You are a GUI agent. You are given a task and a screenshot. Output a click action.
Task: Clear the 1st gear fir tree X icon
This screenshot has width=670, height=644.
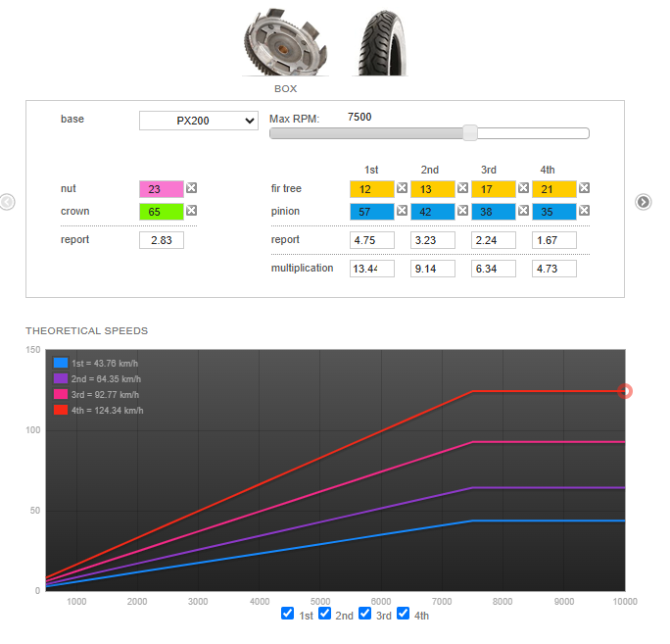(x=402, y=188)
